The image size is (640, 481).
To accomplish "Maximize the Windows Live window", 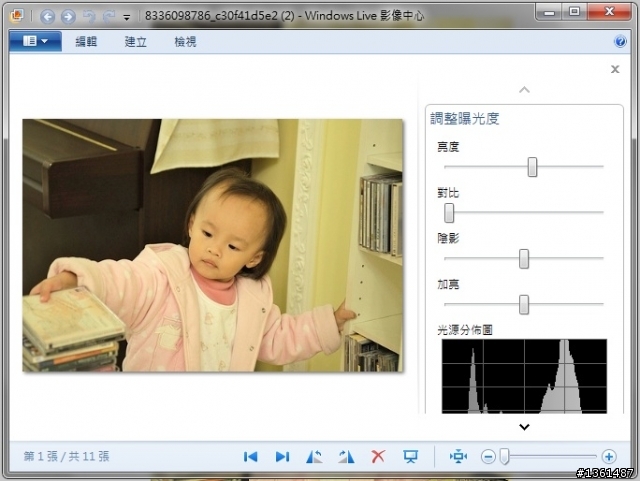I will click(x=574, y=12).
